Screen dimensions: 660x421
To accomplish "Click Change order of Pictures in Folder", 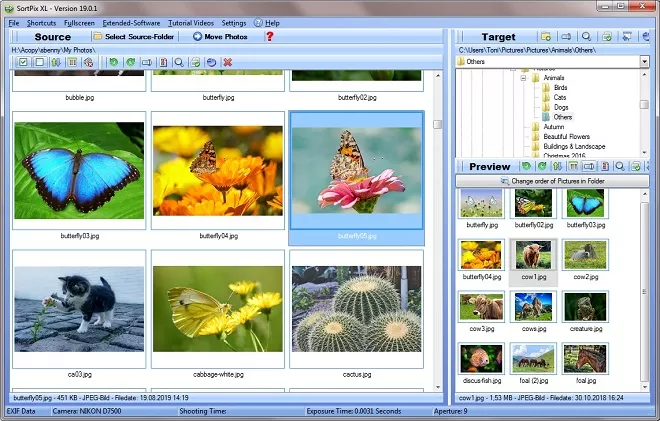I will 552,181.
